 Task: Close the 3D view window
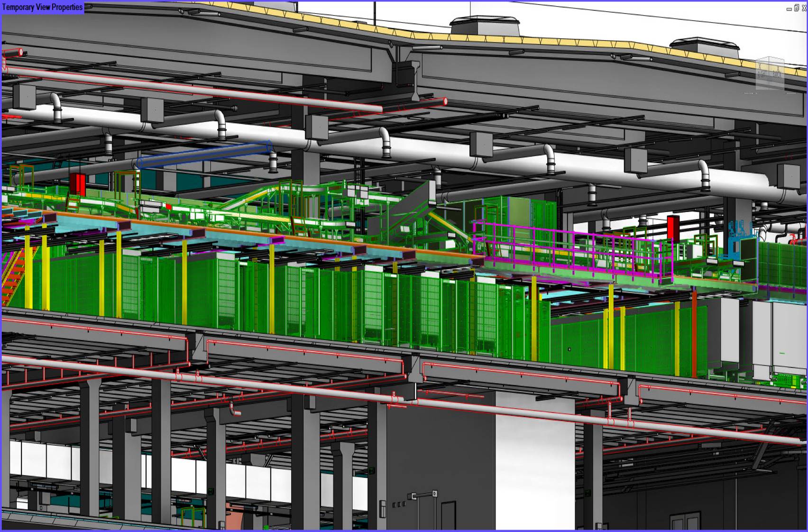(x=803, y=8)
